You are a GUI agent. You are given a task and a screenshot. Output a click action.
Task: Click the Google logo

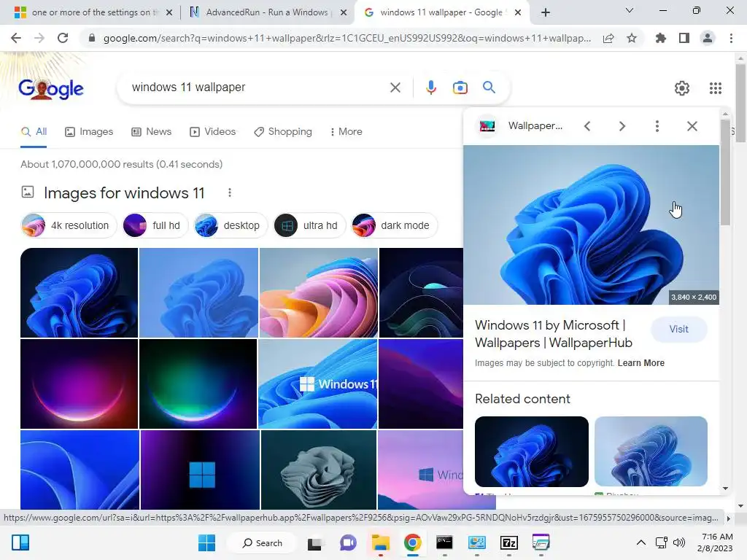click(50, 88)
